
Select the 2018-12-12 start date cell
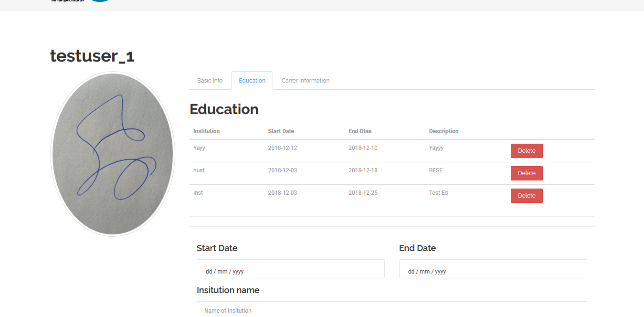pyautogui.click(x=283, y=148)
